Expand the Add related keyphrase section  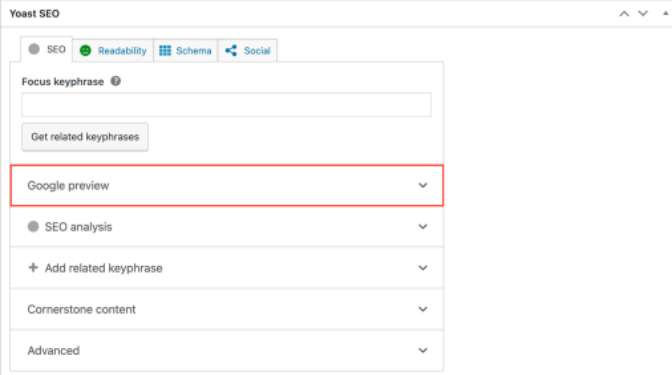click(227, 268)
